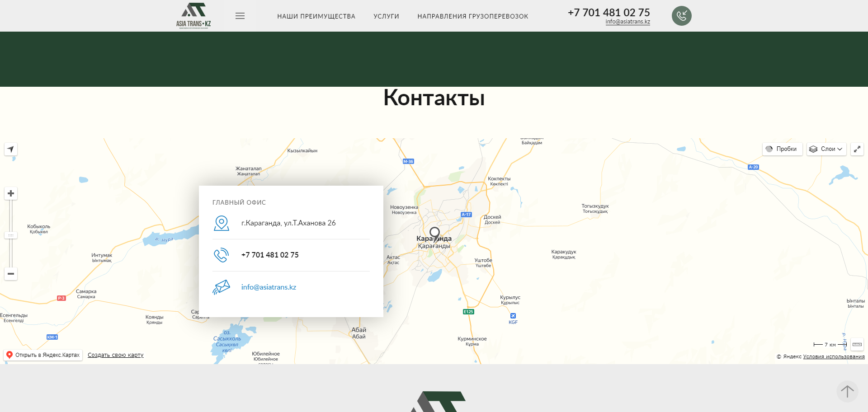This screenshot has height=412, width=868.
Task: Click the Кызылкайын label on map
Action: [x=302, y=150]
